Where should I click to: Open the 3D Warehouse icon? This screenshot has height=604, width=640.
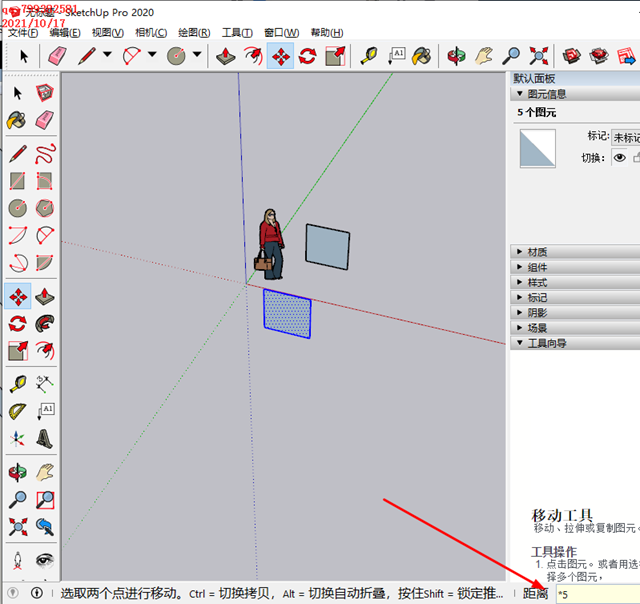point(571,56)
